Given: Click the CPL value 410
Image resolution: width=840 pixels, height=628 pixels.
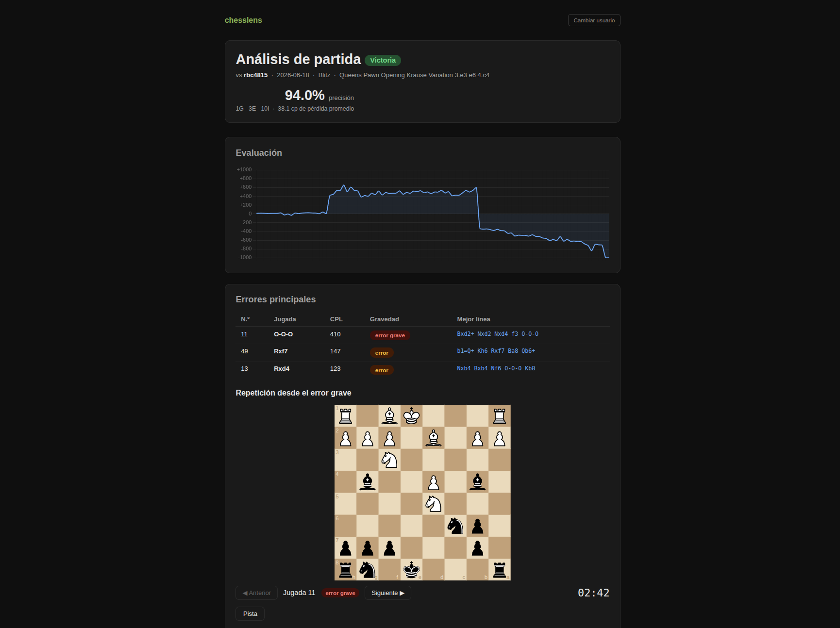Looking at the screenshot, I should pos(335,334).
